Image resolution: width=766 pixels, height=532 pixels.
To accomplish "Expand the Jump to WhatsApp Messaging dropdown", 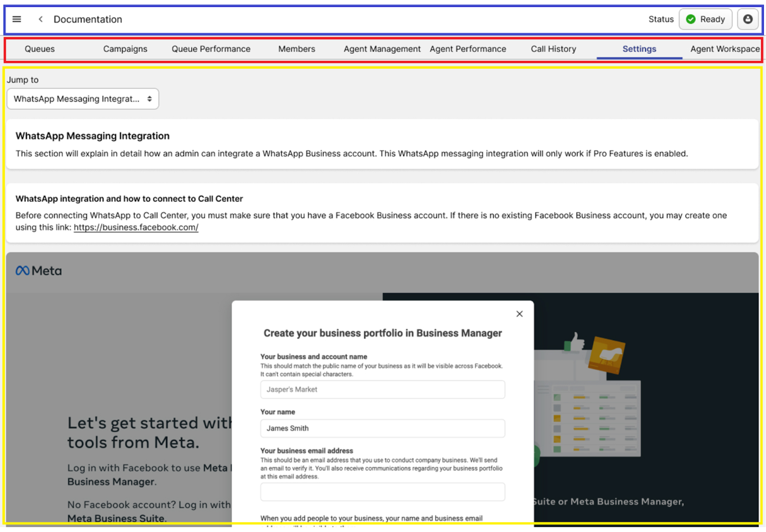I will pyautogui.click(x=83, y=99).
